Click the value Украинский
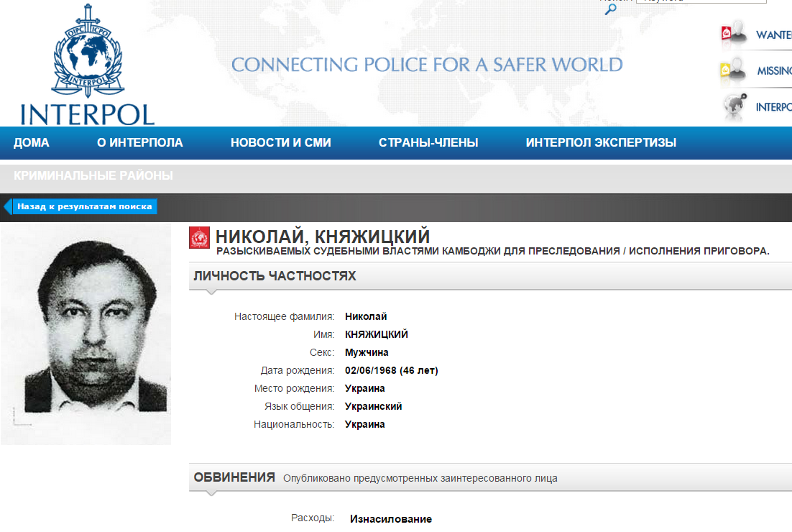 (373, 406)
